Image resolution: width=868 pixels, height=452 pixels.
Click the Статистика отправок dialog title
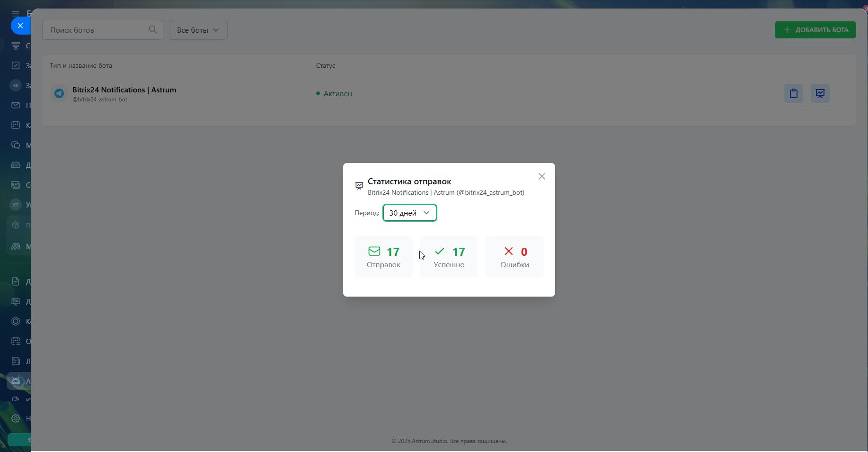pyautogui.click(x=409, y=181)
